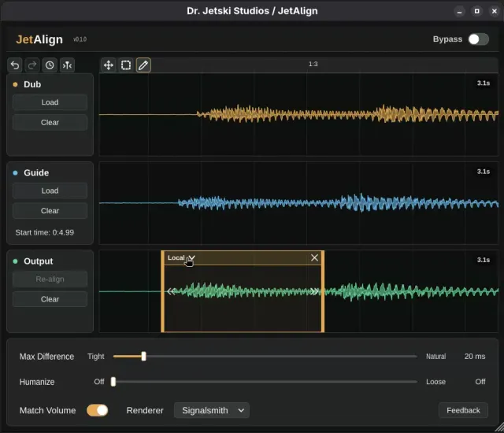Close the Local region with X
Screen dimensions: 504x433
[x=315, y=257]
